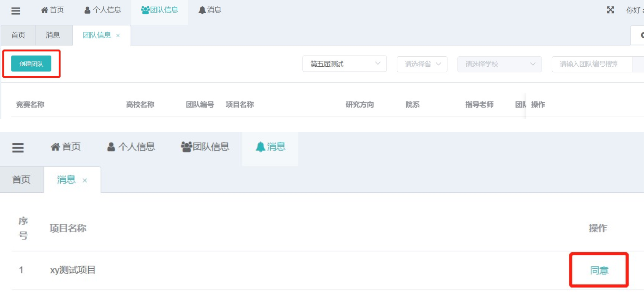Open 个人信息 in the top navbar
This screenshot has width=644, height=295.
(x=103, y=10)
